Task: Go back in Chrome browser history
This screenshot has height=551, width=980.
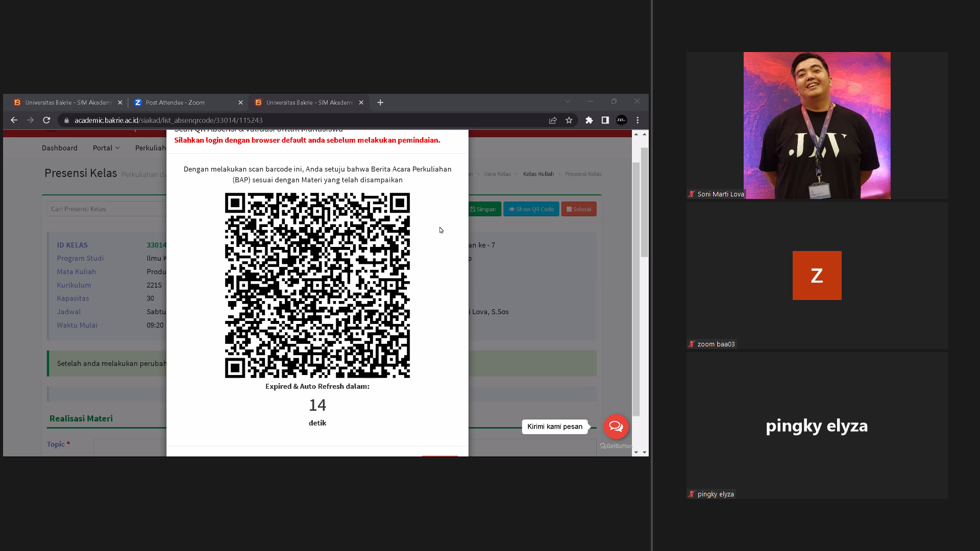Action: coord(14,120)
